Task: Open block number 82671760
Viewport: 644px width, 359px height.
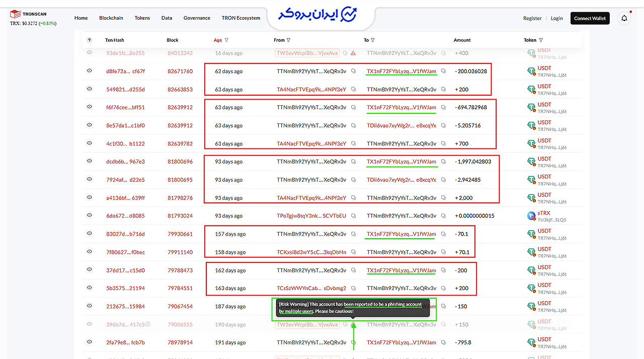Action: pyautogui.click(x=180, y=71)
